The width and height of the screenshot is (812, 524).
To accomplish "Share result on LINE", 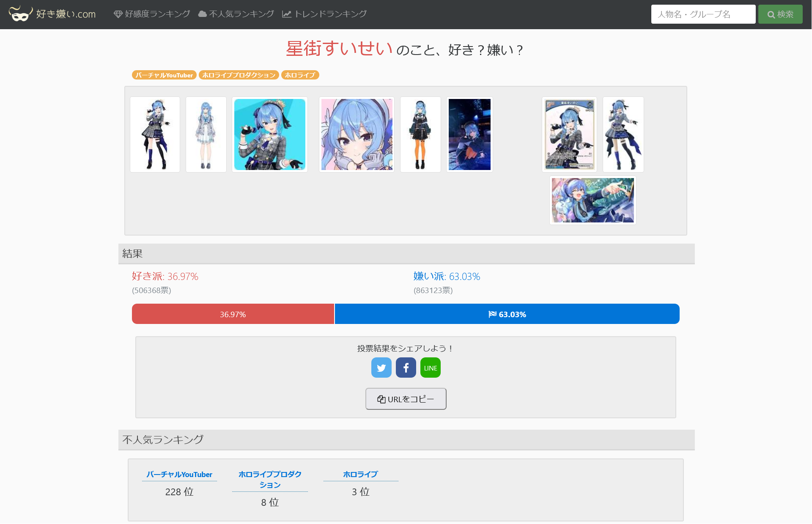I will (431, 368).
